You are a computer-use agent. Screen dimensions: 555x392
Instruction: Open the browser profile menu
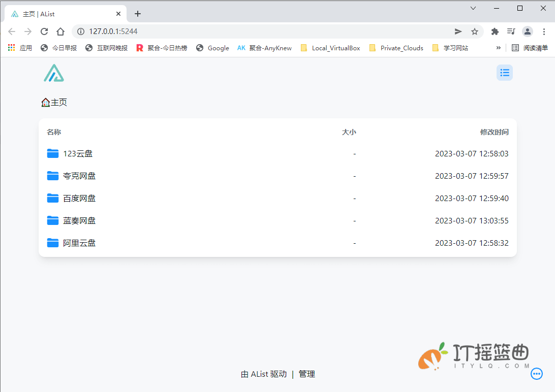(x=528, y=31)
